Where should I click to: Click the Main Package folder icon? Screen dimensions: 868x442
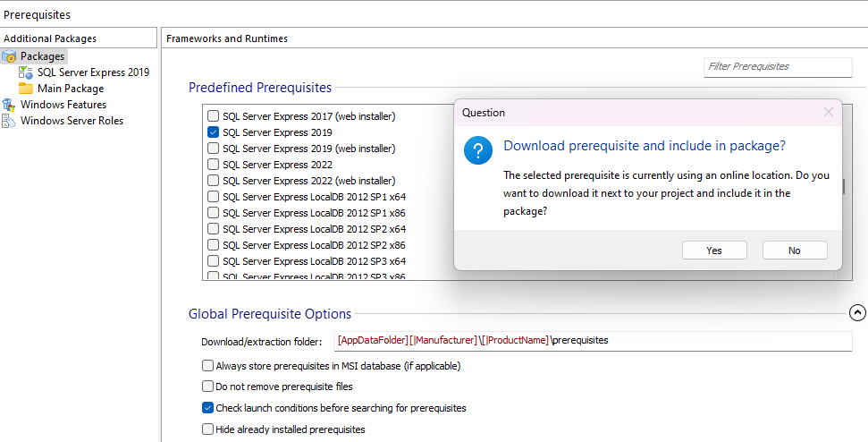tap(25, 89)
